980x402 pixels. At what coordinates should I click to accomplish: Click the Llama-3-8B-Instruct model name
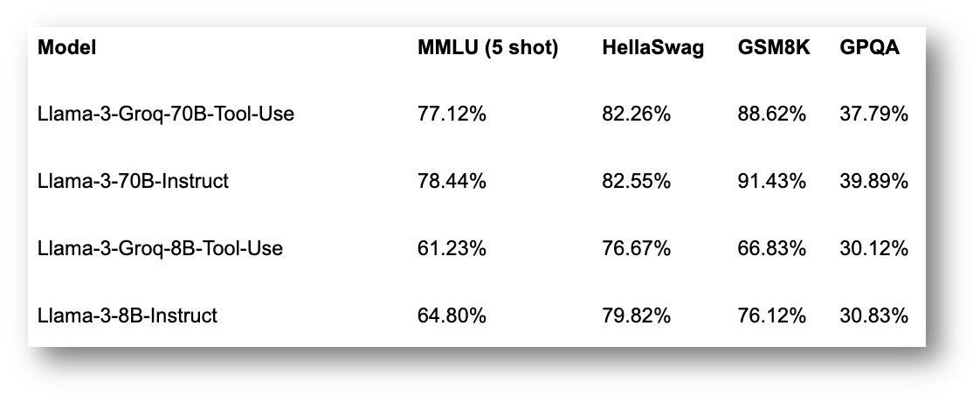[x=128, y=315]
